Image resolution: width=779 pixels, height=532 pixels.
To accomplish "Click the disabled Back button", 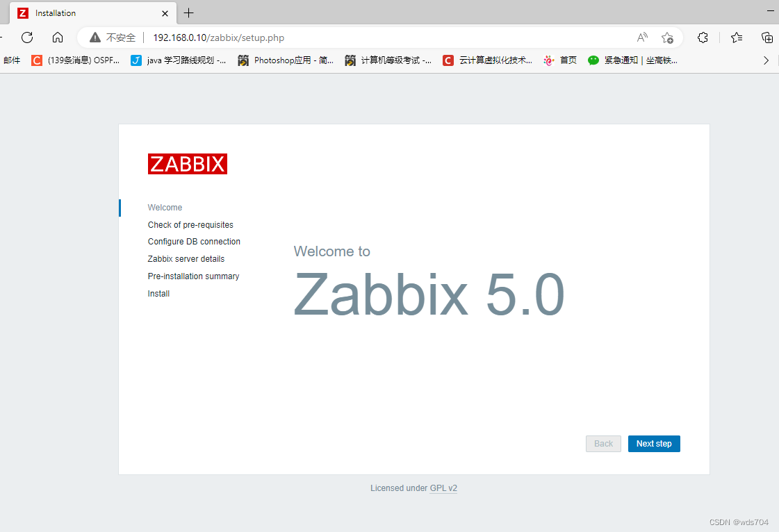I will click(603, 444).
